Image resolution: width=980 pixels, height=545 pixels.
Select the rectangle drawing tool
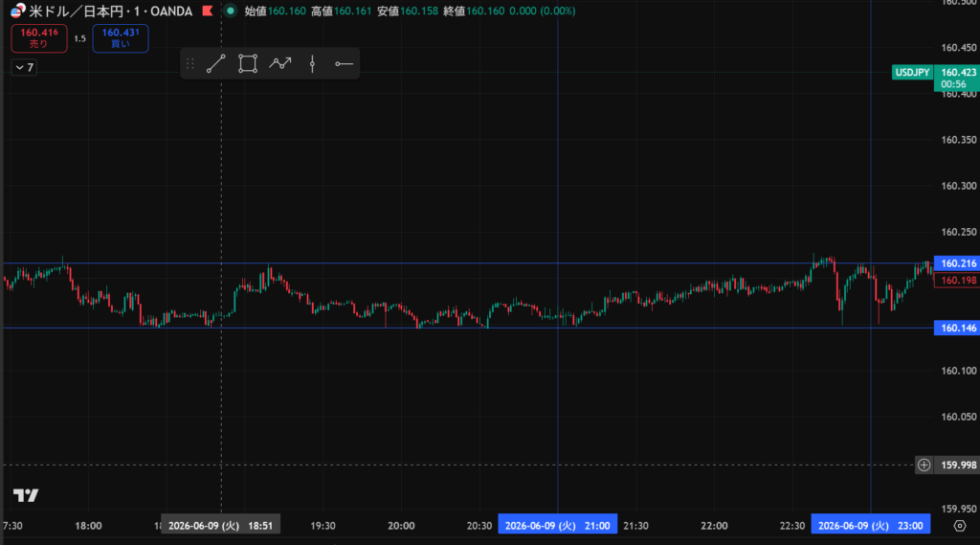pos(248,64)
